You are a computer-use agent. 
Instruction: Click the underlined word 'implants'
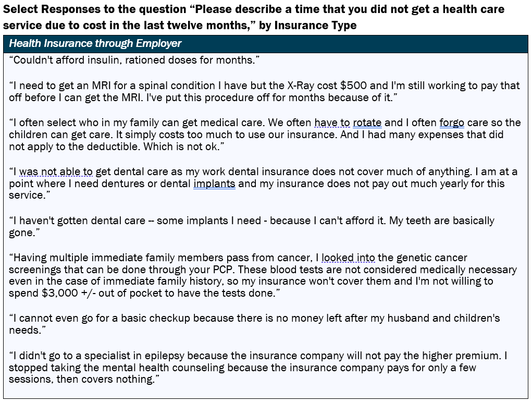215,184
